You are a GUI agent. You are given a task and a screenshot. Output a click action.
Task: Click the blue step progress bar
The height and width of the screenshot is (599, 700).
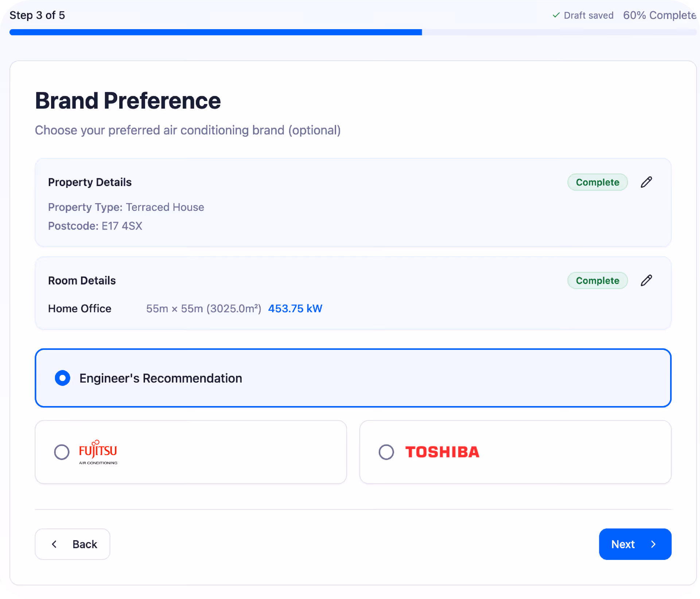(x=215, y=32)
